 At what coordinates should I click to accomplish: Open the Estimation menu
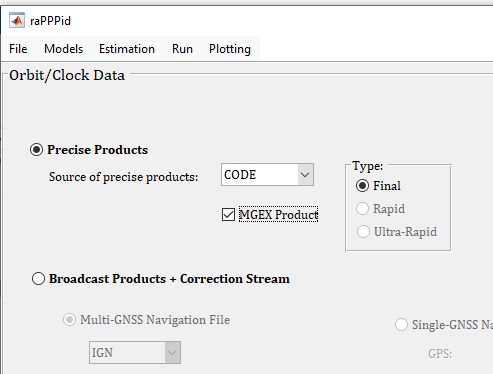tap(127, 49)
